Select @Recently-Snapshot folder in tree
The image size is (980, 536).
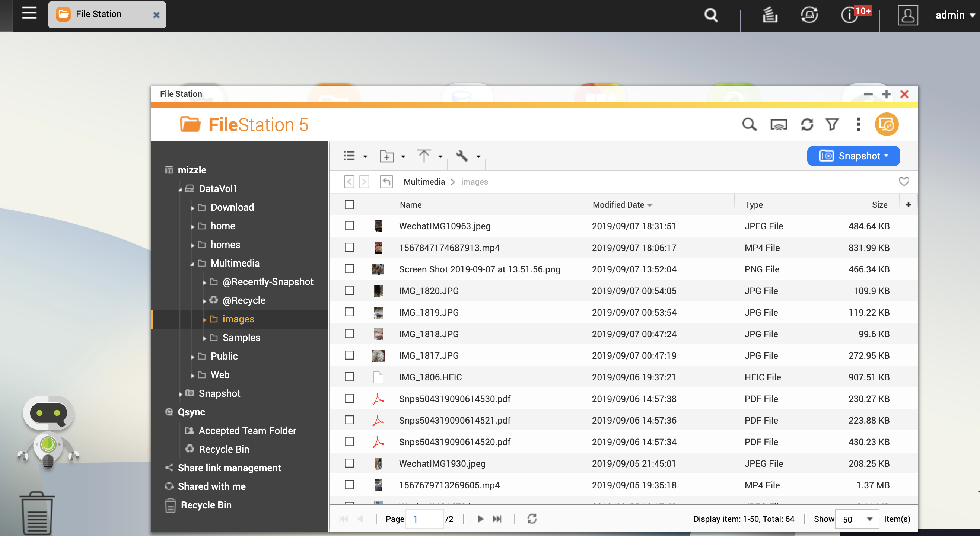tap(268, 282)
